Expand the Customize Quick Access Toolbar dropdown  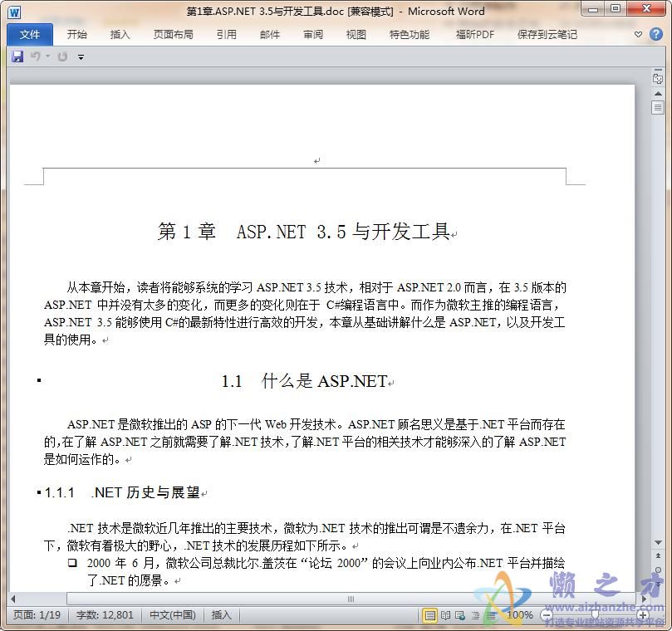point(81,57)
